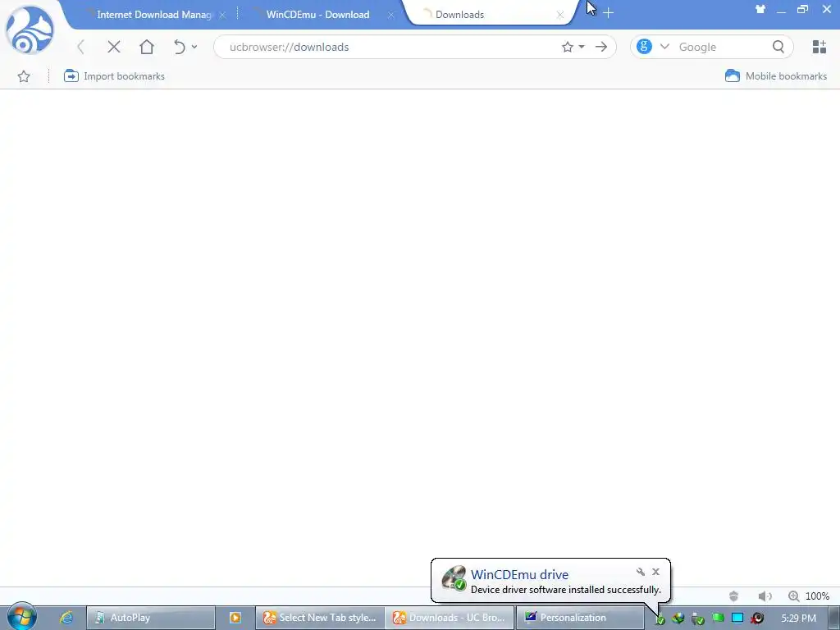Image resolution: width=840 pixels, height=630 pixels.
Task: Open Downloads - UC Browser taskbar window
Action: tap(450, 618)
